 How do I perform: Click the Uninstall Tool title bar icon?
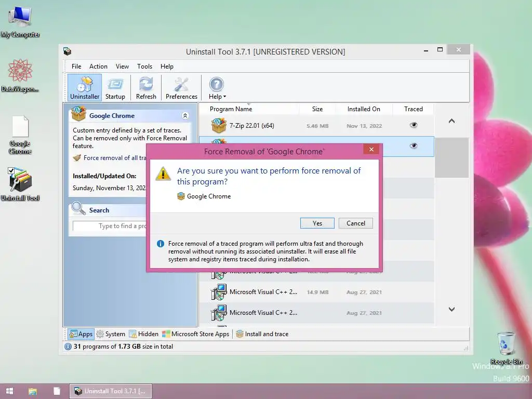point(67,51)
